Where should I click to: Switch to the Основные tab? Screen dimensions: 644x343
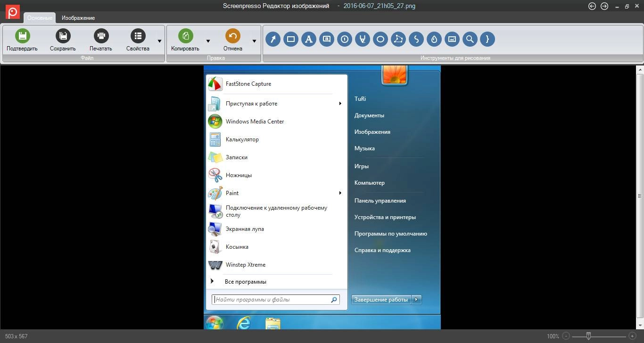click(x=40, y=18)
